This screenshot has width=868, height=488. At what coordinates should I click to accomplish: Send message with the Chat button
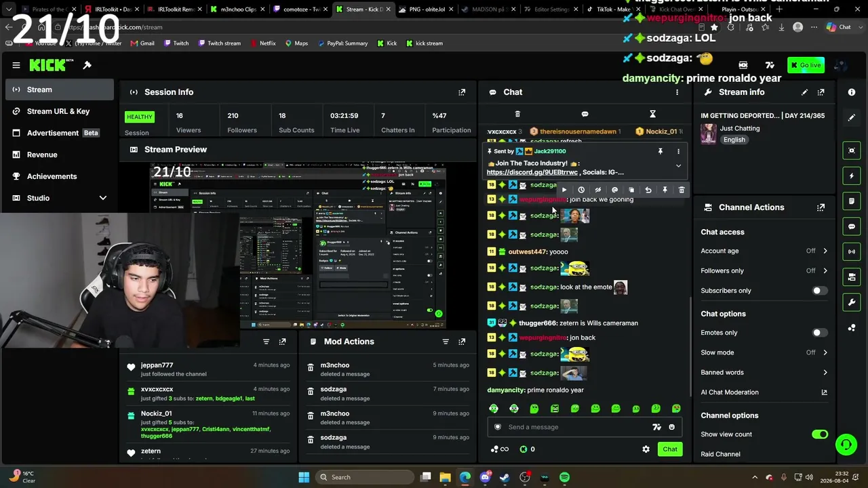pyautogui.click(x=670, y=449)
